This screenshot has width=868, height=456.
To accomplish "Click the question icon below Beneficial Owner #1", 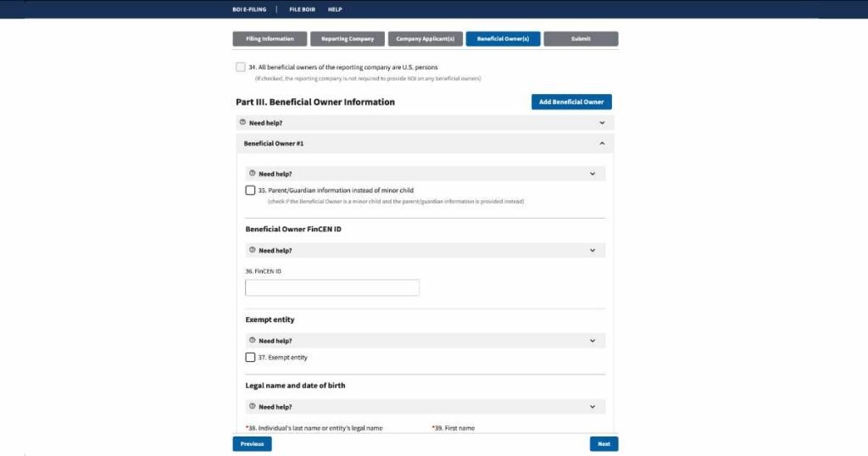I will (x=252, y=173).
